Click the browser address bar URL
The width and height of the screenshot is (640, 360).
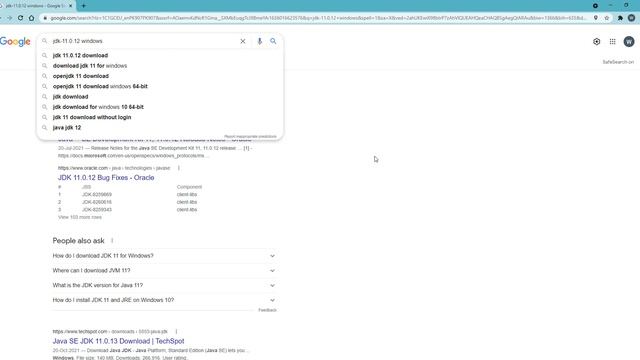coord(318,18)
